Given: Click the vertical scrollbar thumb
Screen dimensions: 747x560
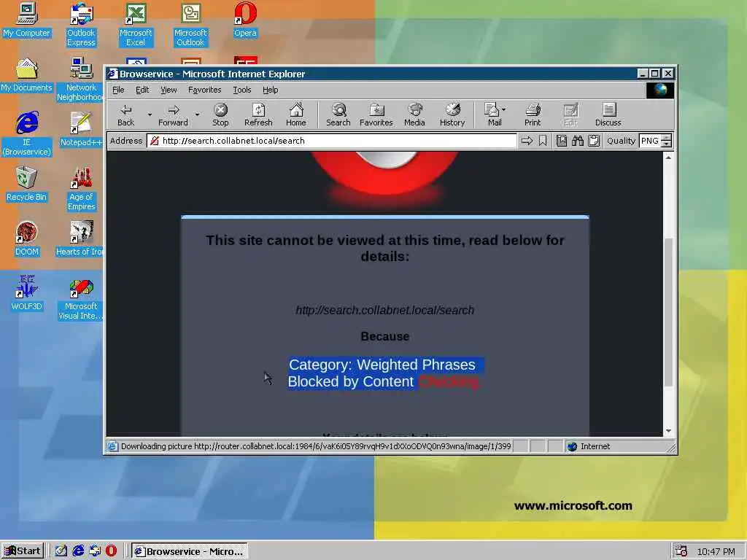Looking at the screenshot, I should pos(668,312).
